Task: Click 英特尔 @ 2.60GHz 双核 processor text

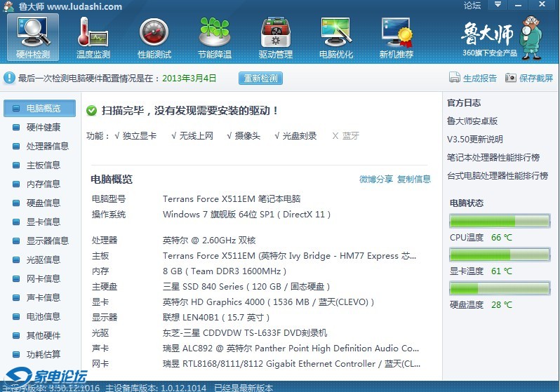Action: (x=209, y=241)
